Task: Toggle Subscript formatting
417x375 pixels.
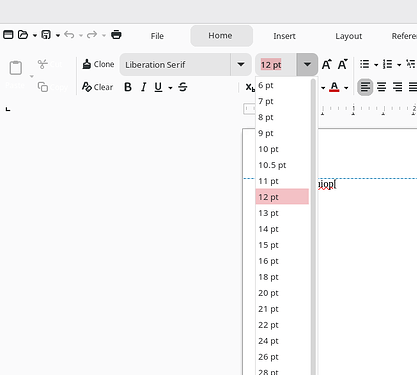Action: [x=250, y=87]
